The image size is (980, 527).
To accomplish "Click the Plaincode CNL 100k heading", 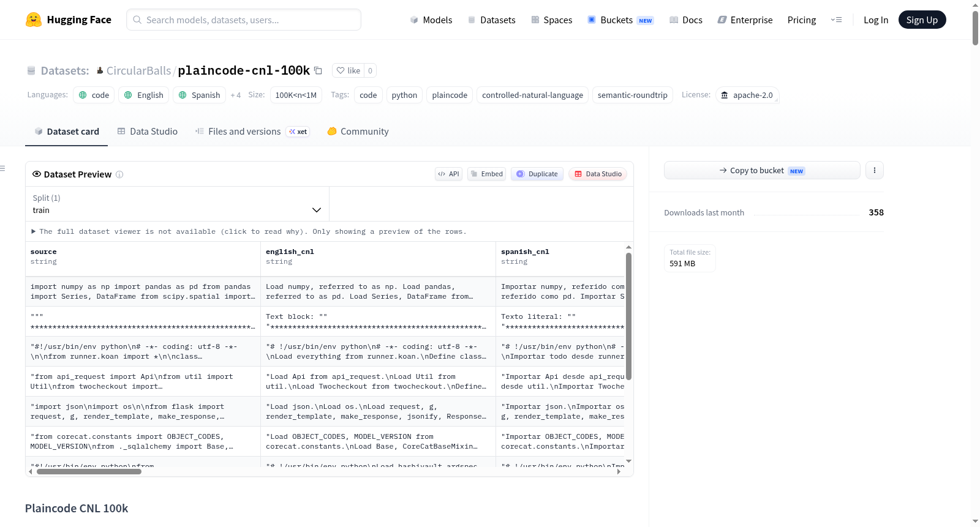I will [77, 509].
